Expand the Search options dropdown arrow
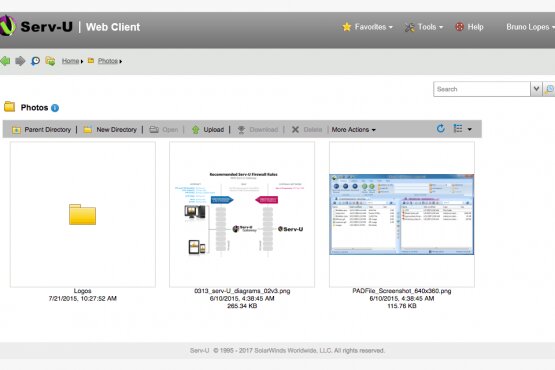The height and width of the screenshot is (370, 555). click(536, 89)
